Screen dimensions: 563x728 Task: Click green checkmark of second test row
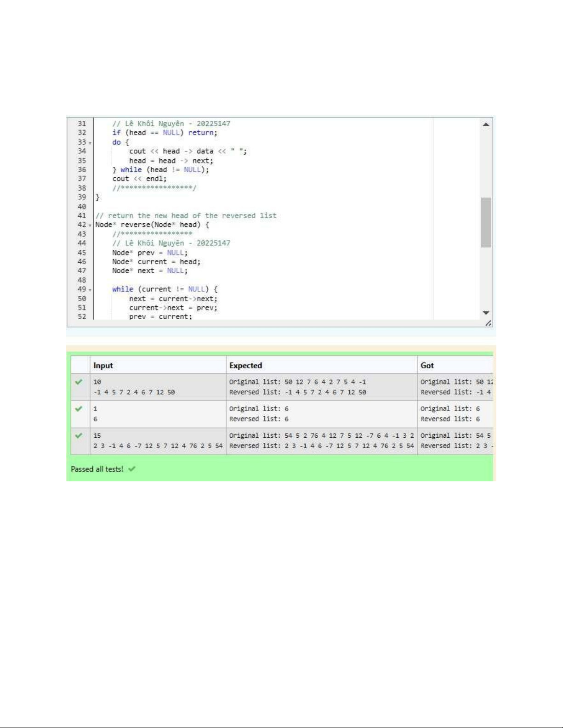pos(79,409)
